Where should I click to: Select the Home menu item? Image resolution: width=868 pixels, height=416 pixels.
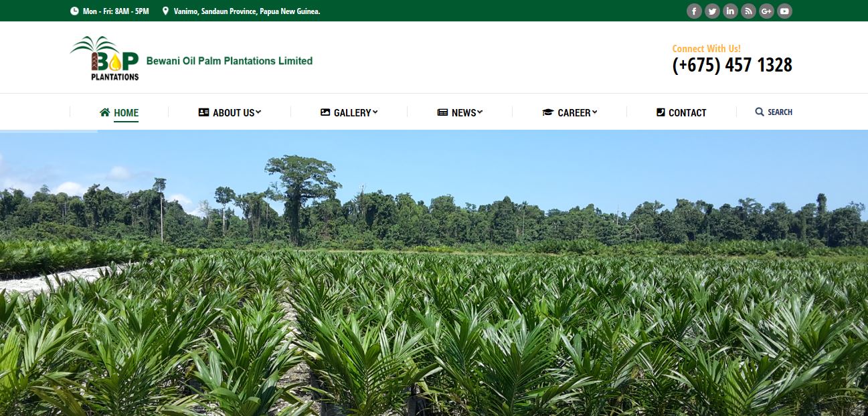[119, 112]
